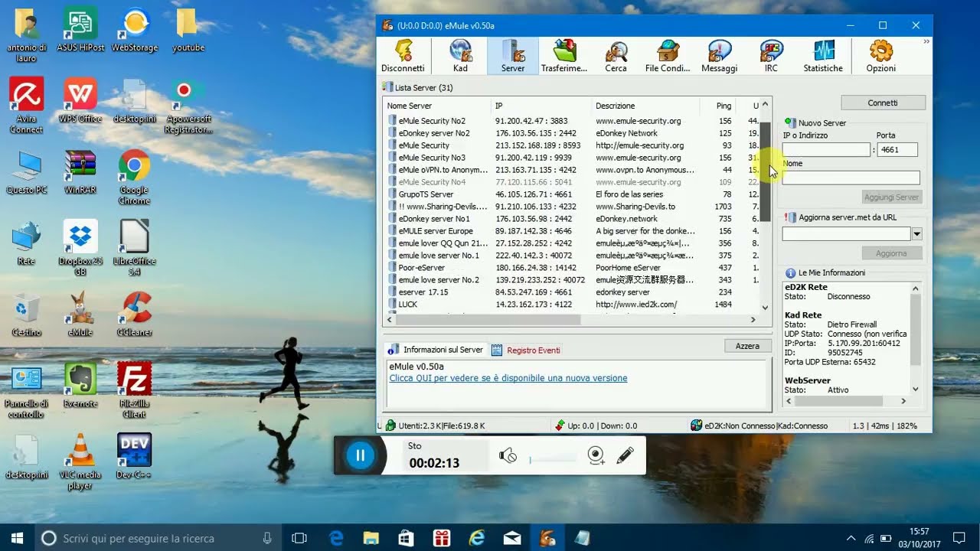Open the File Condivisi section
The width and height of the screenshot is (980, 551).
point(668,56)
